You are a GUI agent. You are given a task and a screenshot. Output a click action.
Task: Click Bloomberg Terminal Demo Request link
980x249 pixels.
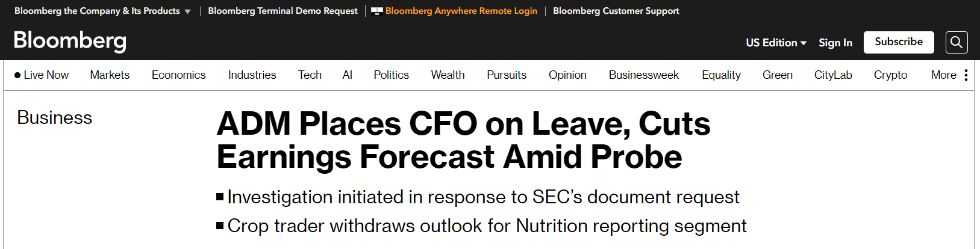[x=282, y=11]
